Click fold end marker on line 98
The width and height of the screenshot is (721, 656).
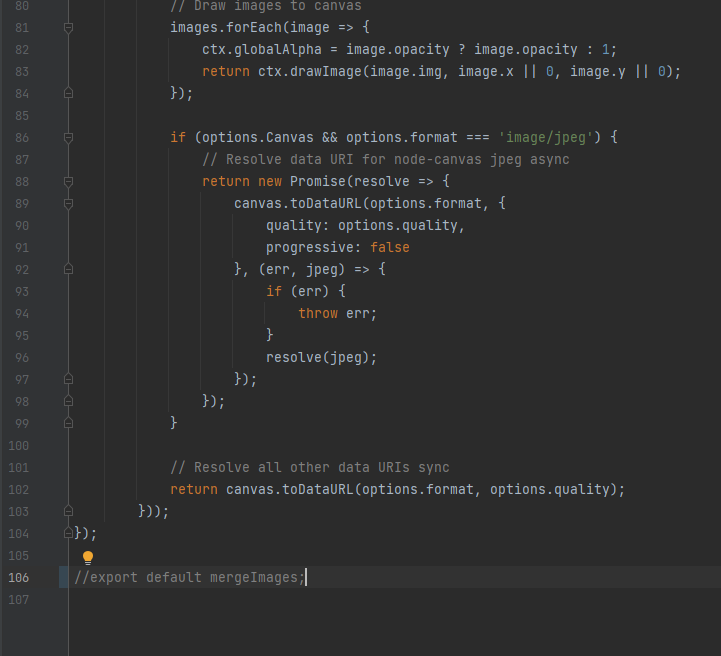[68, 401]
